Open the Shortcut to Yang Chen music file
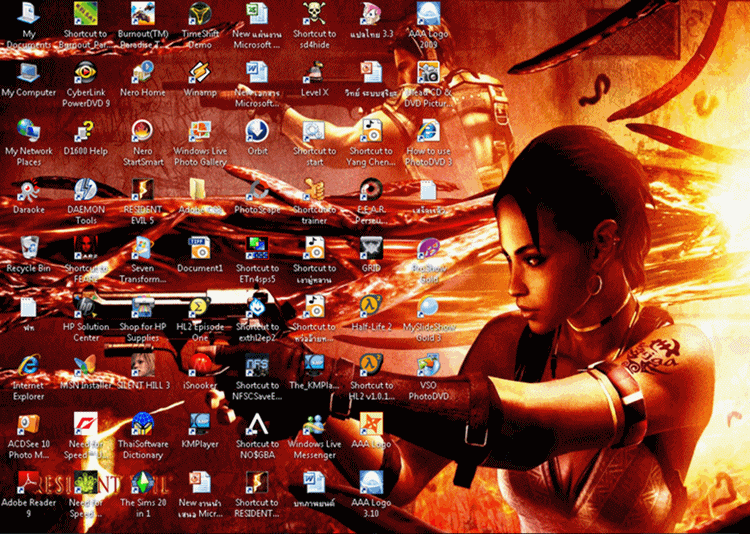The image size is (750, 534). pyautogui.click(x=372, y=131)
